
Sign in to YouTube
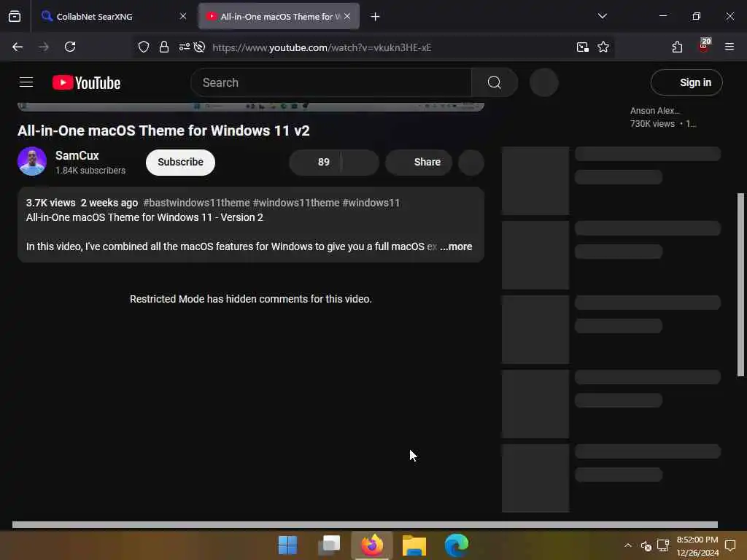click(x=686, y=82)
